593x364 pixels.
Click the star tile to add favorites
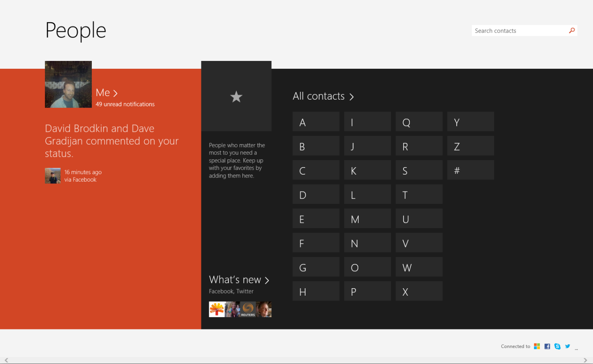tap(236, 96)
